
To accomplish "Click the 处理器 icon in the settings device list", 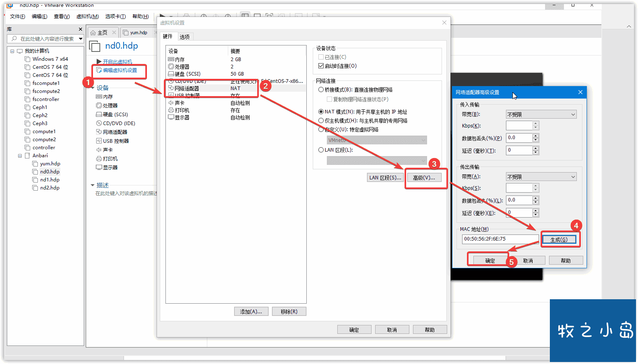I will point(171,66).
